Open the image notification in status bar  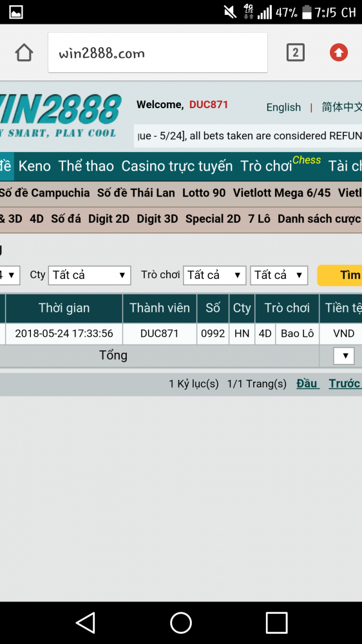pos(16,12)
